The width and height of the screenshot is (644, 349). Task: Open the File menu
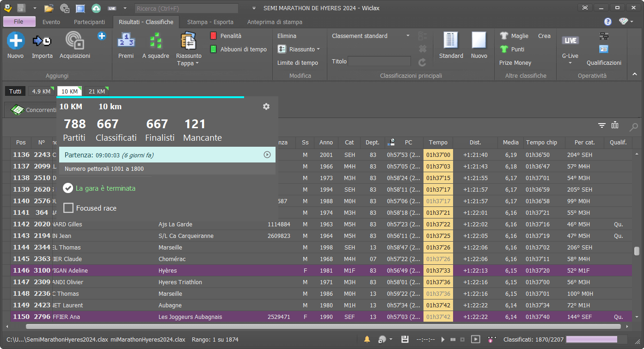pos(19,22)
